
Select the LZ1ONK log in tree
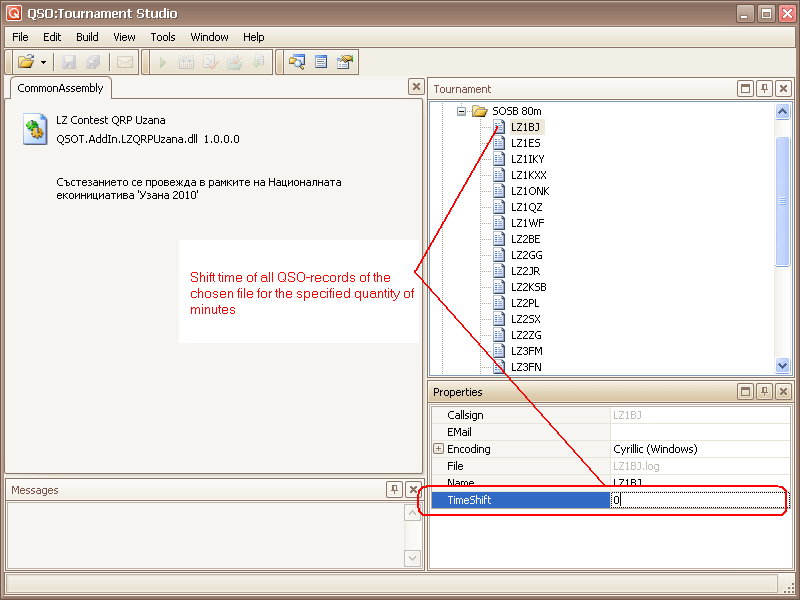529,191
